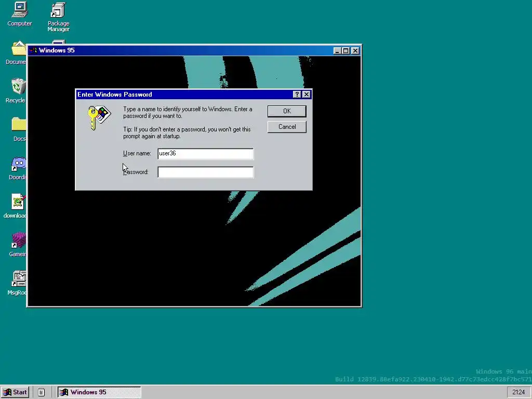
Task: Click Cancel in the password dialog
Action: coord(287,127)
